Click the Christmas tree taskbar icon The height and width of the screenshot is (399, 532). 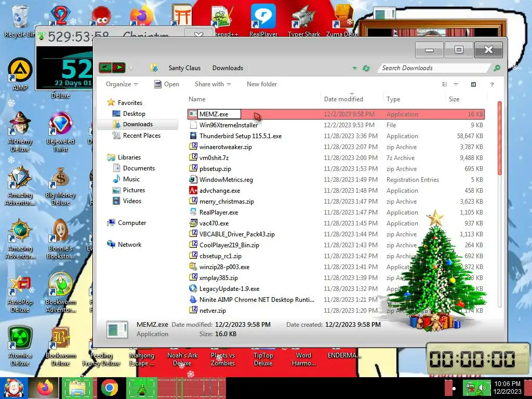click(x=141, y=388)
